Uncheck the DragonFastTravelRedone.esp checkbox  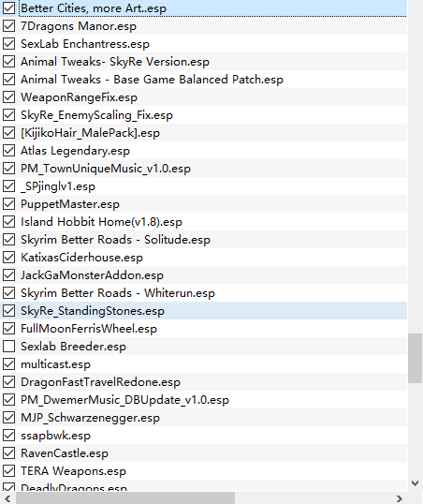click(x=8, y=381)
